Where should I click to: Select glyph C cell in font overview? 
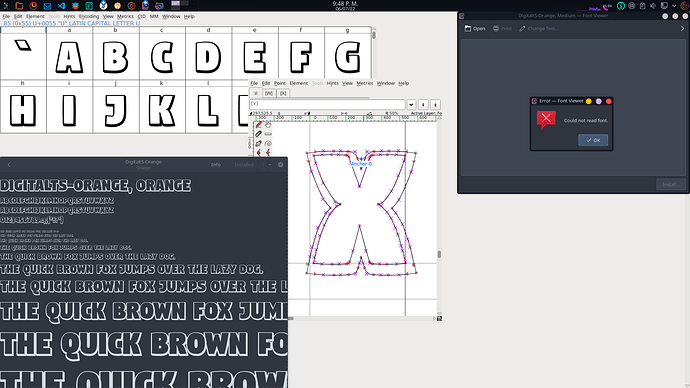pyautogui.click(x=162, y=57)
